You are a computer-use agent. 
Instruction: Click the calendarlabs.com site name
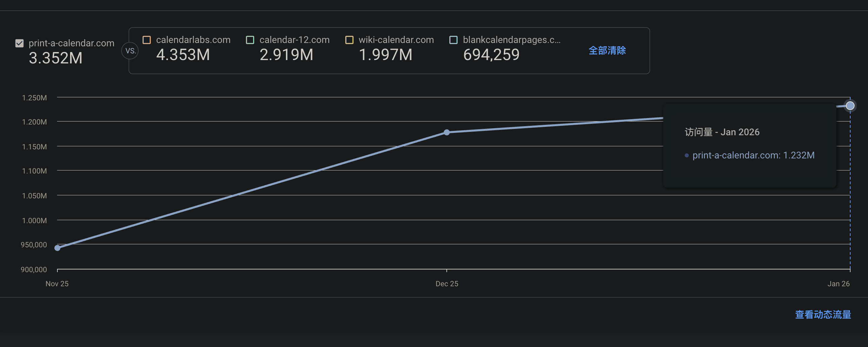[193, 40]
